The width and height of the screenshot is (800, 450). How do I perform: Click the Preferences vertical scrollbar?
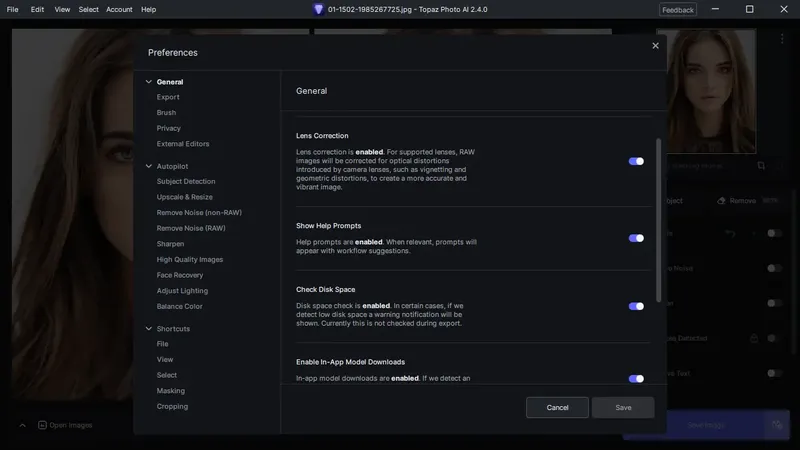coord(658,220)
